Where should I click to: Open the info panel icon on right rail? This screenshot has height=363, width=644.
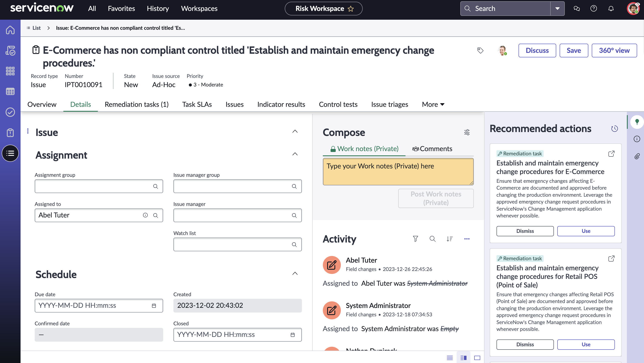637,139
